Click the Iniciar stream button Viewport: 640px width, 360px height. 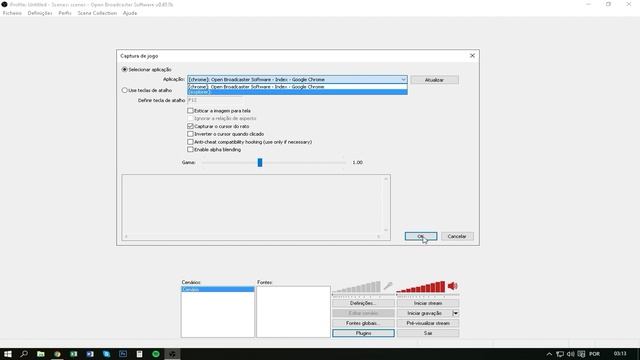[x=428, y=303]
